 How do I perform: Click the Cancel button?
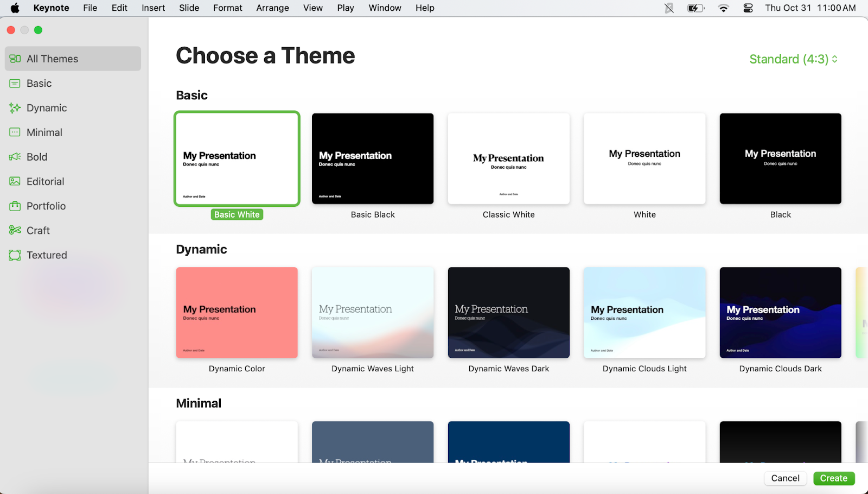pos(785,478)
